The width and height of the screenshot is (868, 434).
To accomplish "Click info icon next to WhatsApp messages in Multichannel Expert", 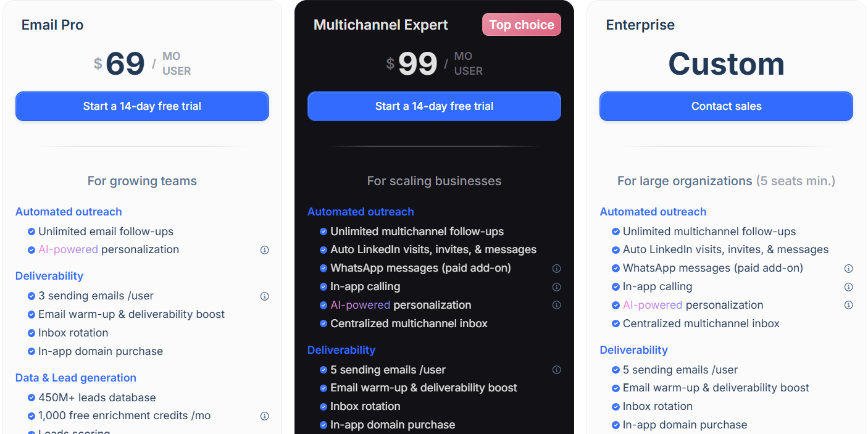I will pos(557,268).
